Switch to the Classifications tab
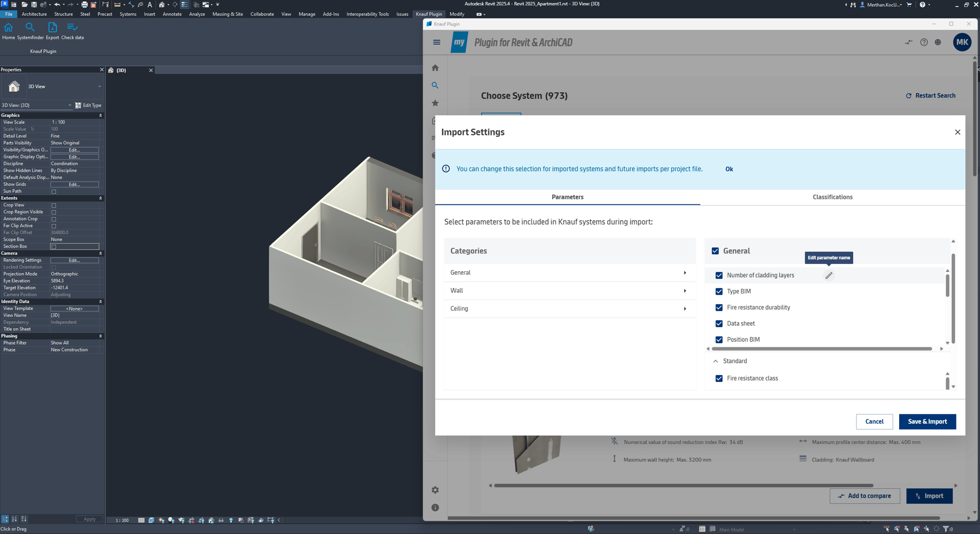Image resolution: width=980 pixels, height=534 pixels. click(832, 197)
